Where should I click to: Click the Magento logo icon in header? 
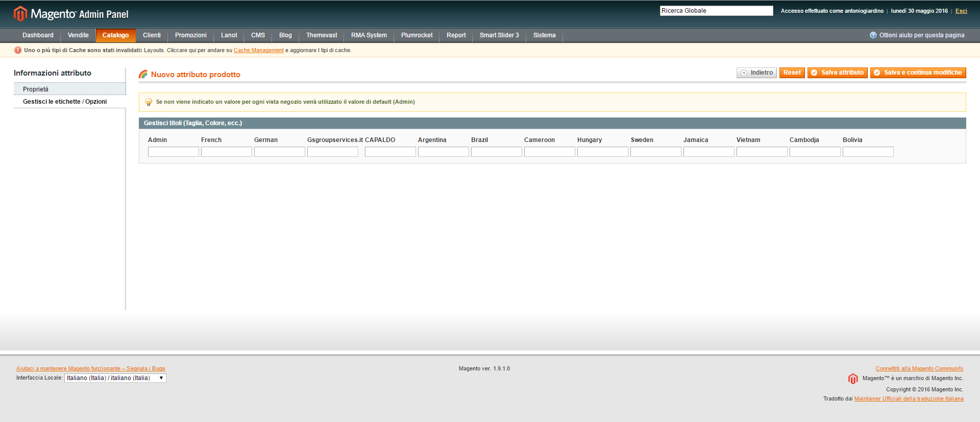(20, 13)
